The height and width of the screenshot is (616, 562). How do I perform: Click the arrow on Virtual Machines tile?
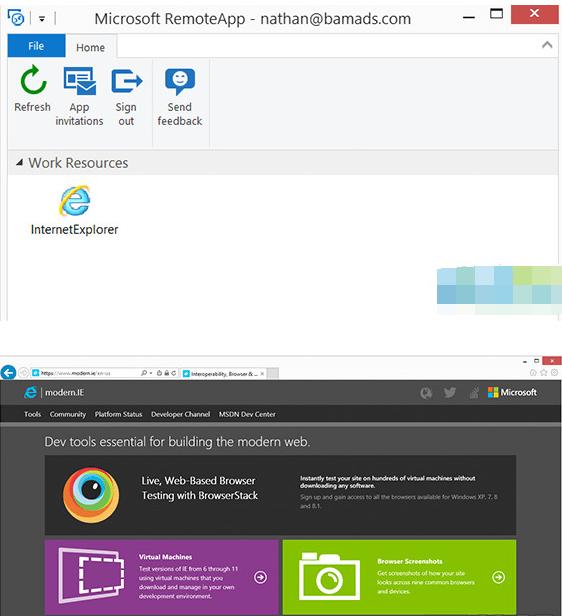pos(260,577)
